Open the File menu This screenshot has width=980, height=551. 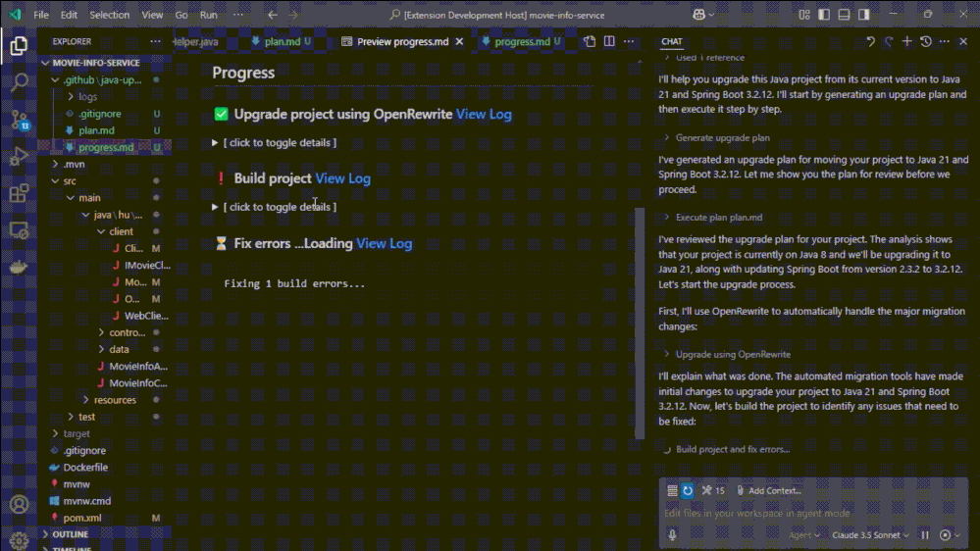(41, 15)
